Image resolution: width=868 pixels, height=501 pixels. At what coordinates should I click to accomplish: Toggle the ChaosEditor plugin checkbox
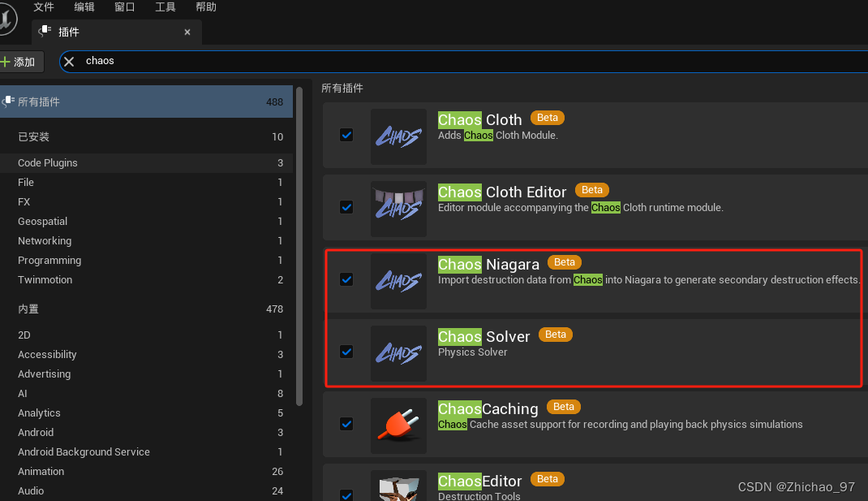[x=346, y=495]
